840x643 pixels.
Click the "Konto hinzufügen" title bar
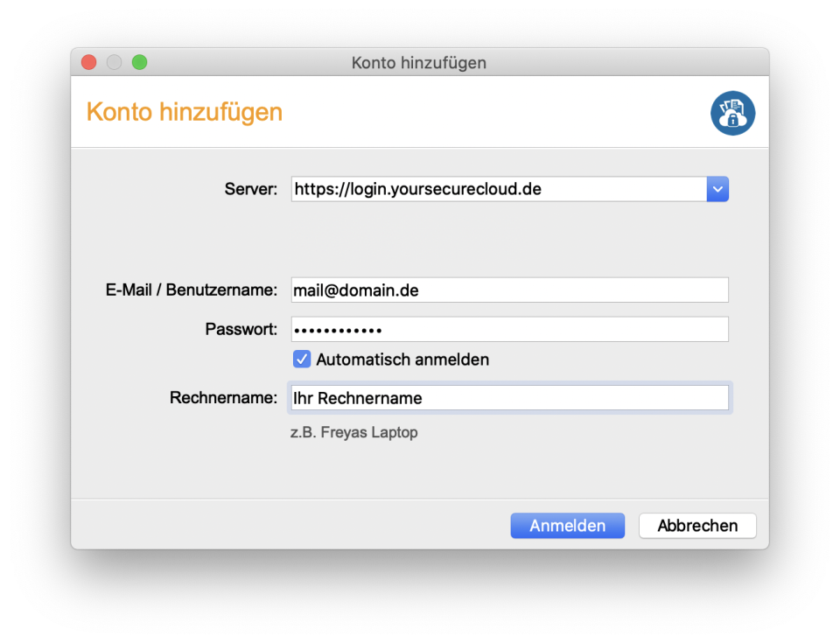tap(419, 62)
